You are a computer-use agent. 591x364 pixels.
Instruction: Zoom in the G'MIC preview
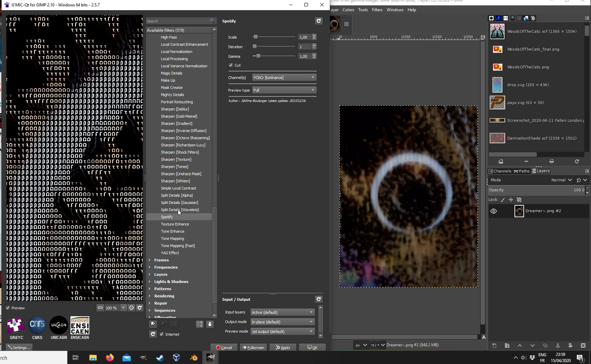[132, 308]
